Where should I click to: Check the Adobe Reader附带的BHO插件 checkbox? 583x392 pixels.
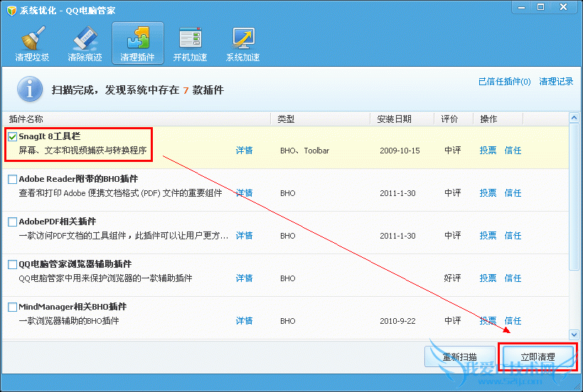click(x=12, y=179)
